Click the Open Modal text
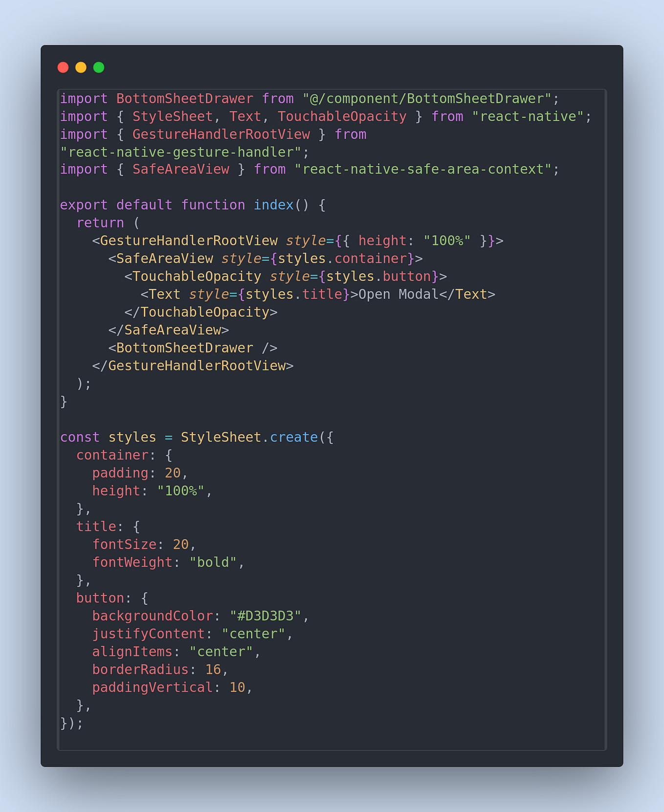 coord(398,294)
